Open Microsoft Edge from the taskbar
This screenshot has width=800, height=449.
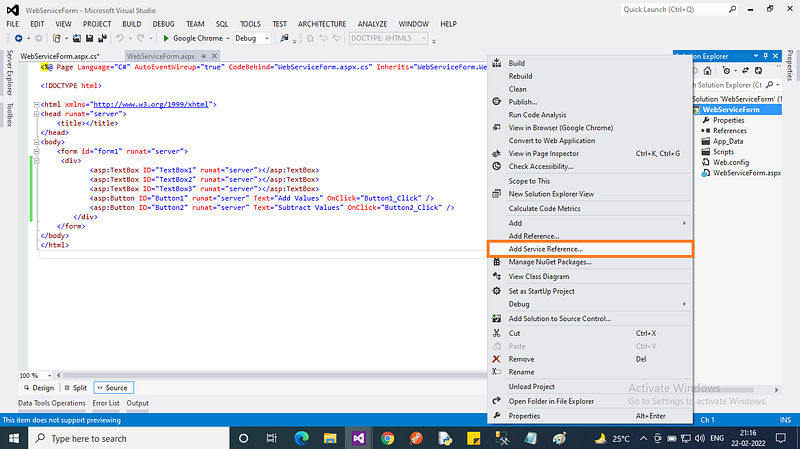click(302, 438)
